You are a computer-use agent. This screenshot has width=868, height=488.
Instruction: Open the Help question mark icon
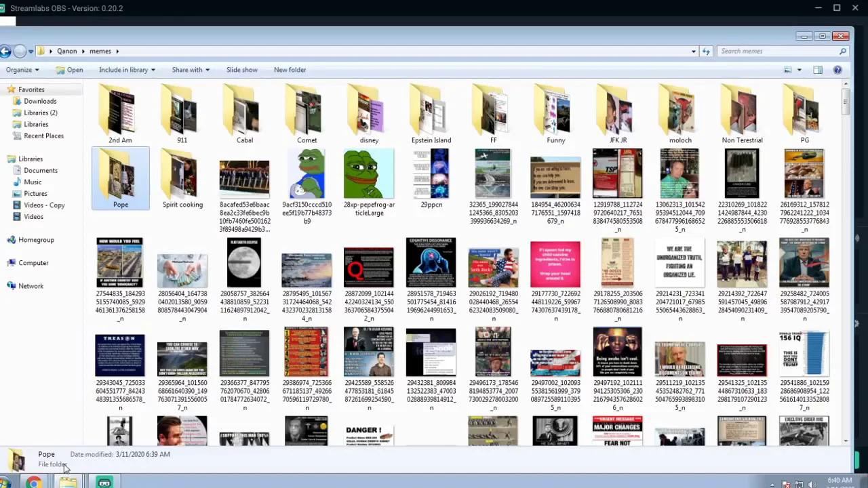point(837,70)
